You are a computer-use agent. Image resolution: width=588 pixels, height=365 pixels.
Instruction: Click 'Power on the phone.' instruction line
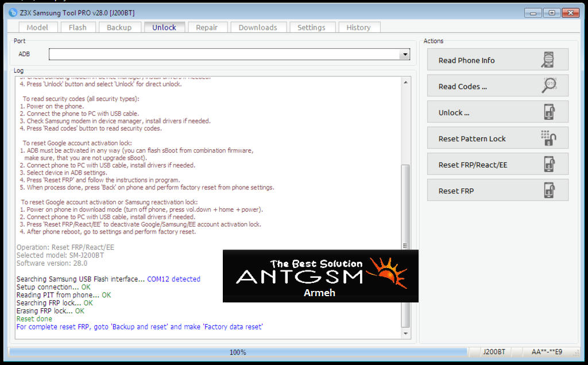[x=52, y=106]
